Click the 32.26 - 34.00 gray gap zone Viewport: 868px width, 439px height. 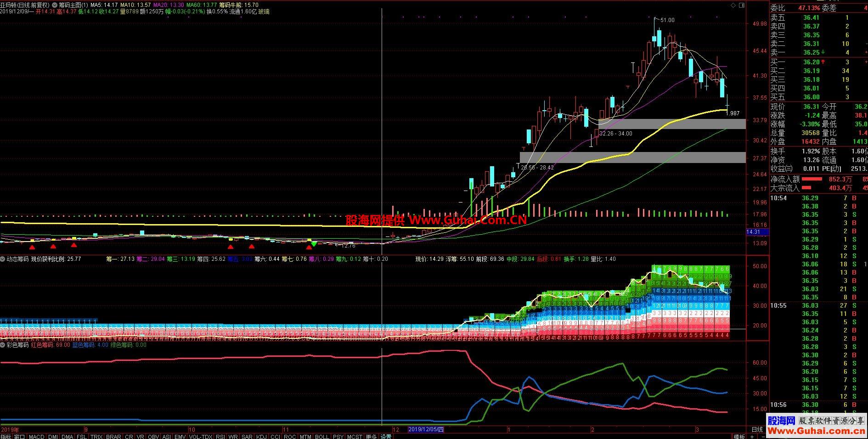coord(671,124)
